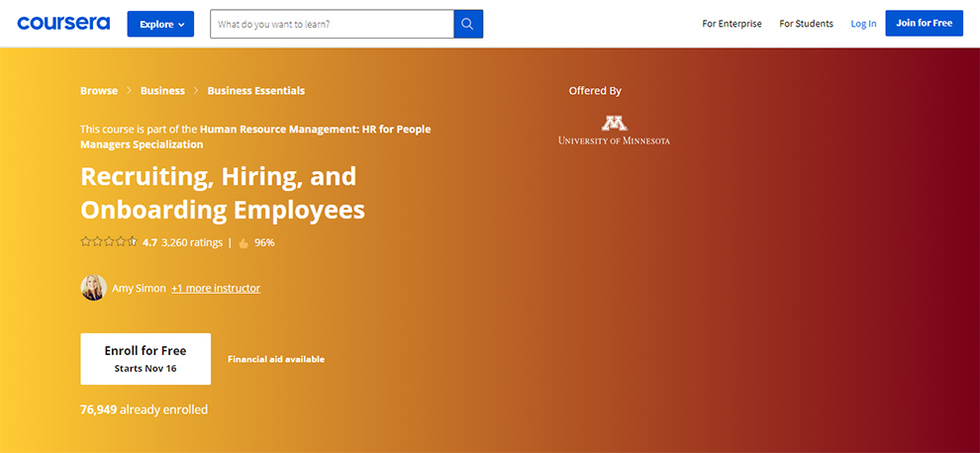Click the magnifying glass search button
Screen dimensions: 980x453
[x=468, y=24]
